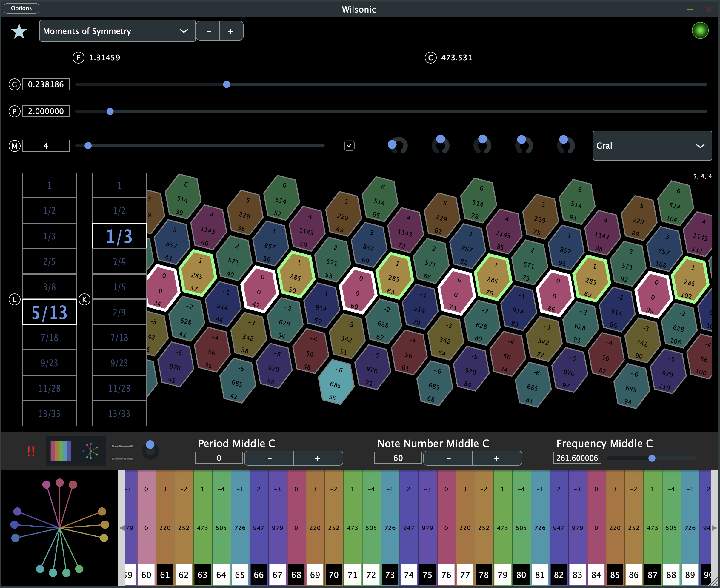Select the radial pitch wheel view icon
The image size is (720, 588).
90,451
